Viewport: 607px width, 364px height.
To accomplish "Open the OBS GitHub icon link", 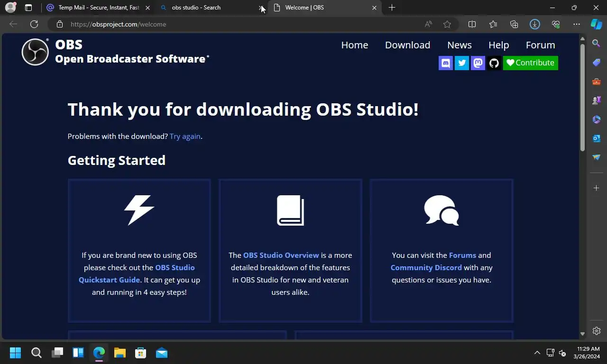I will point(494,63).
